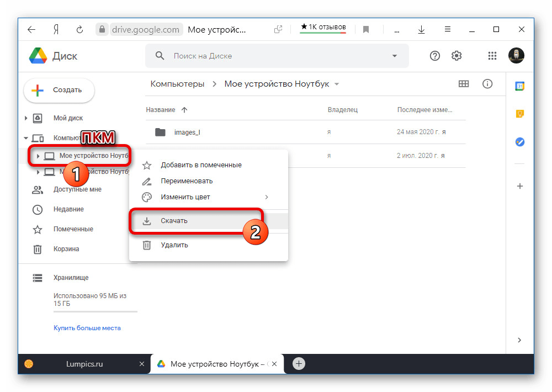The height and width of the screenshot is (392, 552).
Task: Expand first Мое устройство Ноутбук arrow
Action: 38,156
